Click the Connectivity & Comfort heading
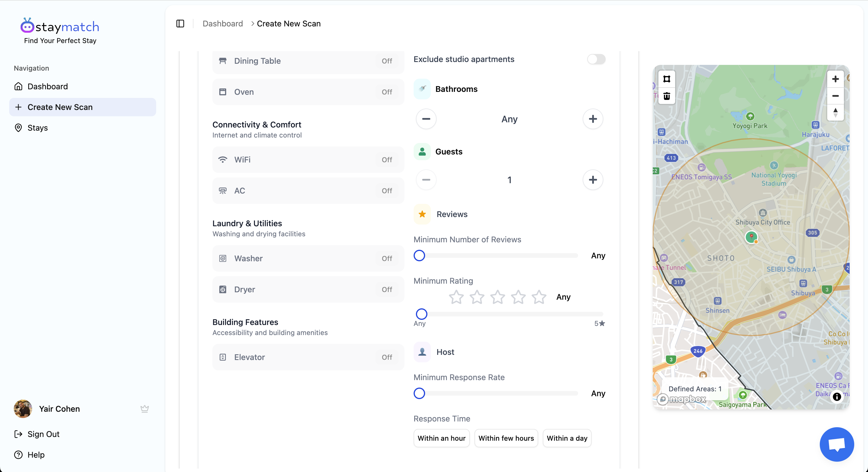The height and width of the screenshot is (472, 868). coord(257,124)
